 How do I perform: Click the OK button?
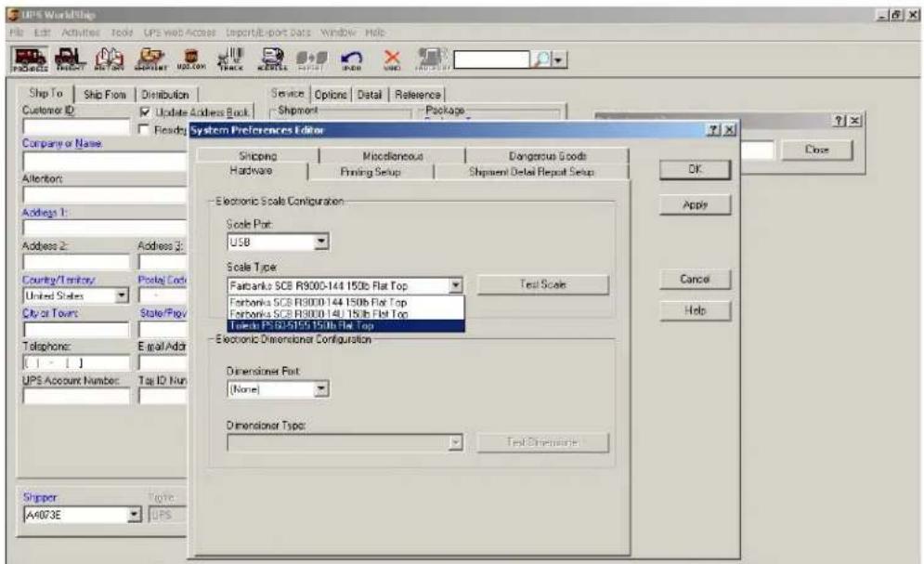[x=695, y=169]
